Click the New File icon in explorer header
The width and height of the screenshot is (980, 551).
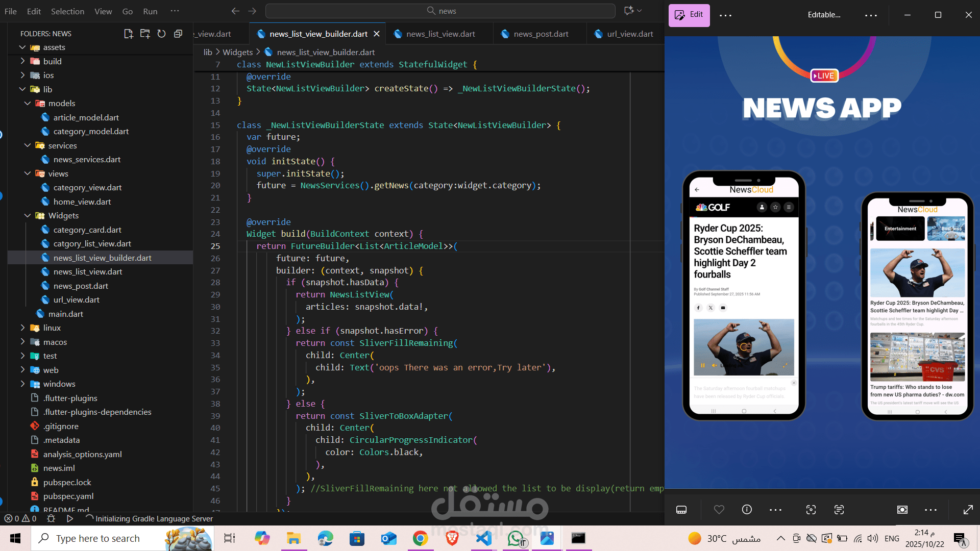tap(128, 34)
